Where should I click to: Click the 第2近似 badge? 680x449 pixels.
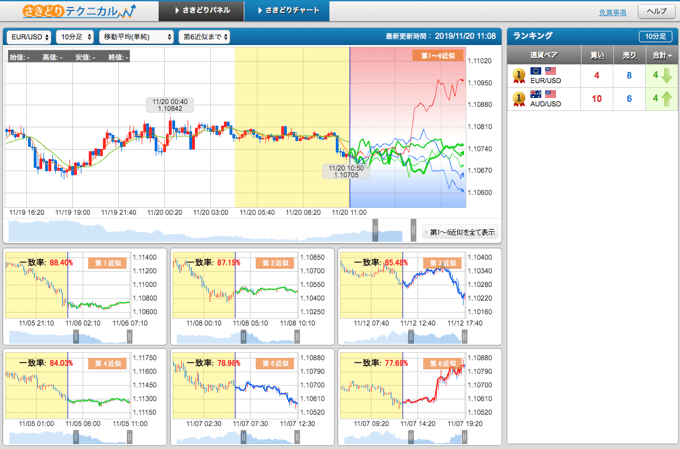point(275,263)
